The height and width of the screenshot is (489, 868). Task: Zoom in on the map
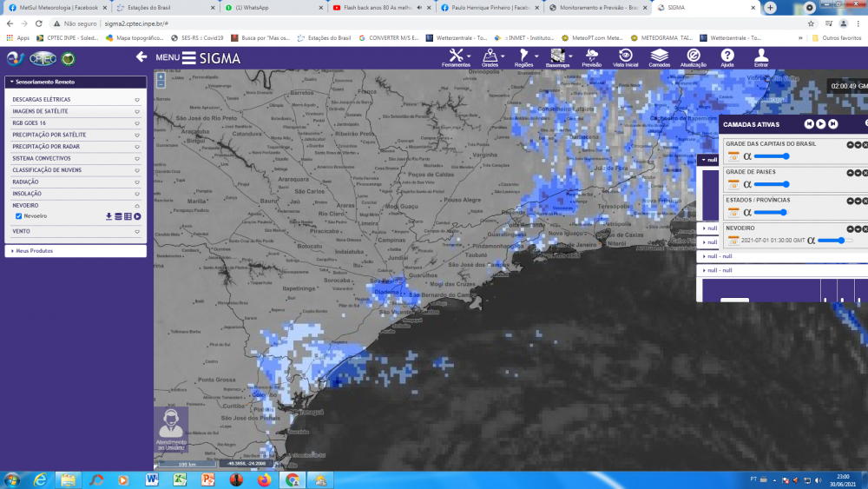[x=161, y=77]
